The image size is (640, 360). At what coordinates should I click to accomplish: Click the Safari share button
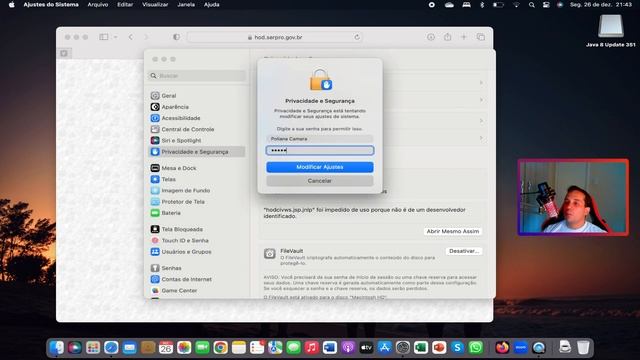point(448,37)
